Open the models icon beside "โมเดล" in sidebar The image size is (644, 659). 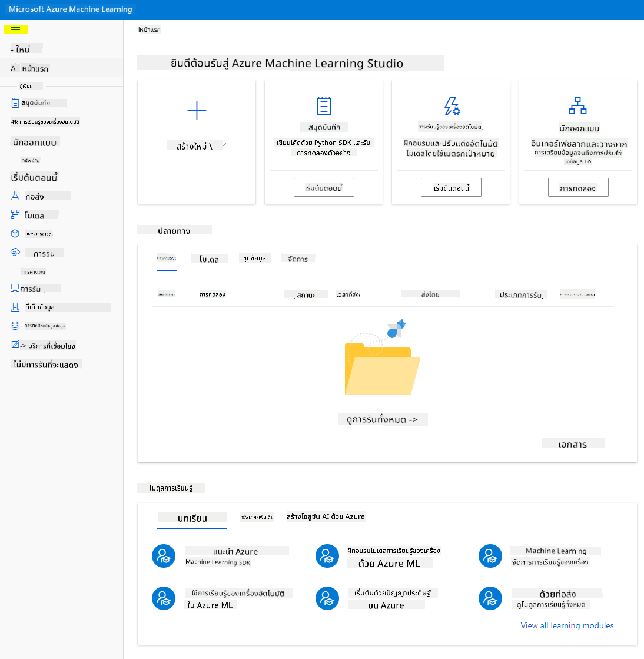[15, 215]
